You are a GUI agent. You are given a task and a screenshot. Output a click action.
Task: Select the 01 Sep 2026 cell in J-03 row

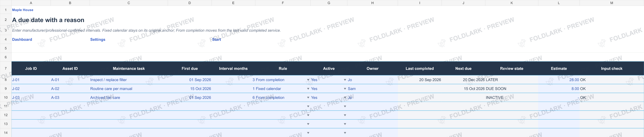coord(190,97)
